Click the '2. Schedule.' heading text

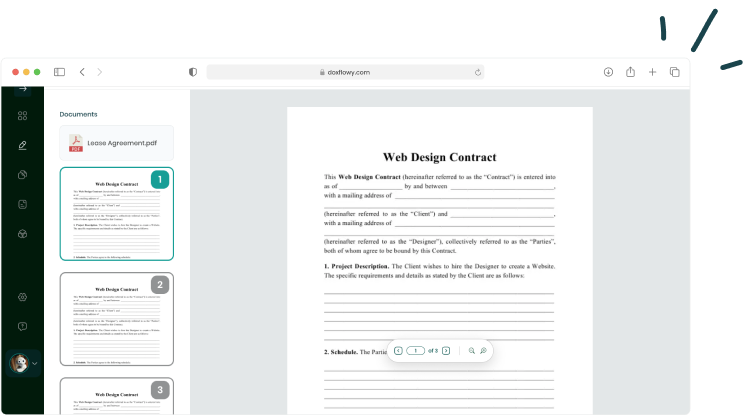click(x=341, y=352)
